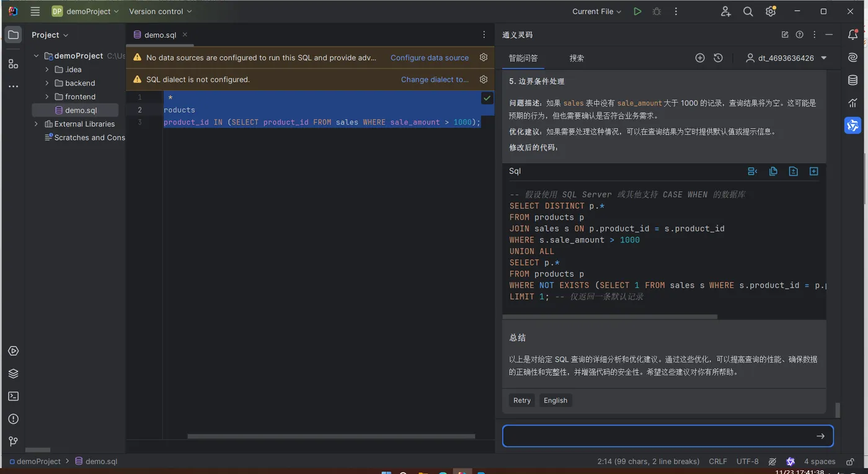Click the Retry button
The width and height of the screenshot is (868, 474).
tap(522, 400)
